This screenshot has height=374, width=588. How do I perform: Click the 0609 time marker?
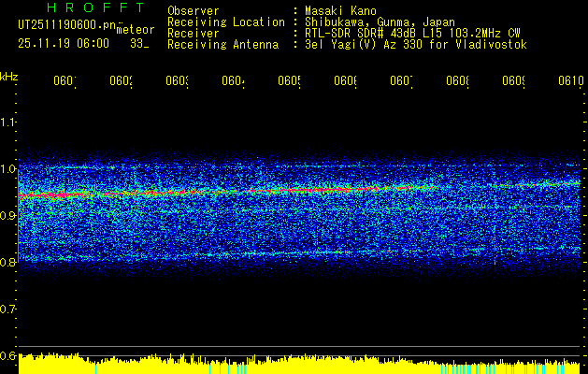click(513, 80)
